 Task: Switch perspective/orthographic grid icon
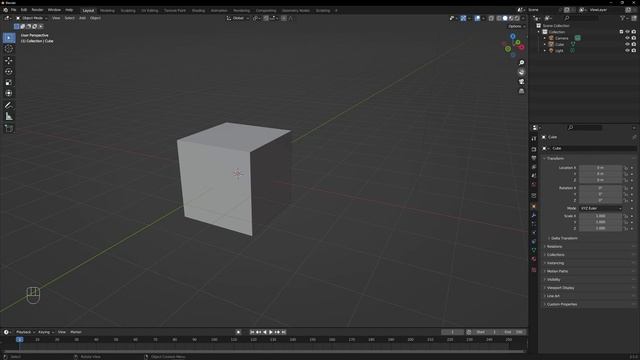click(x=521, y=91)
